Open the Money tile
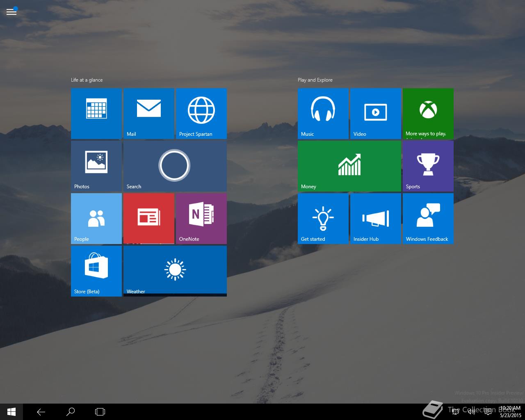 [x=349, y=166]
